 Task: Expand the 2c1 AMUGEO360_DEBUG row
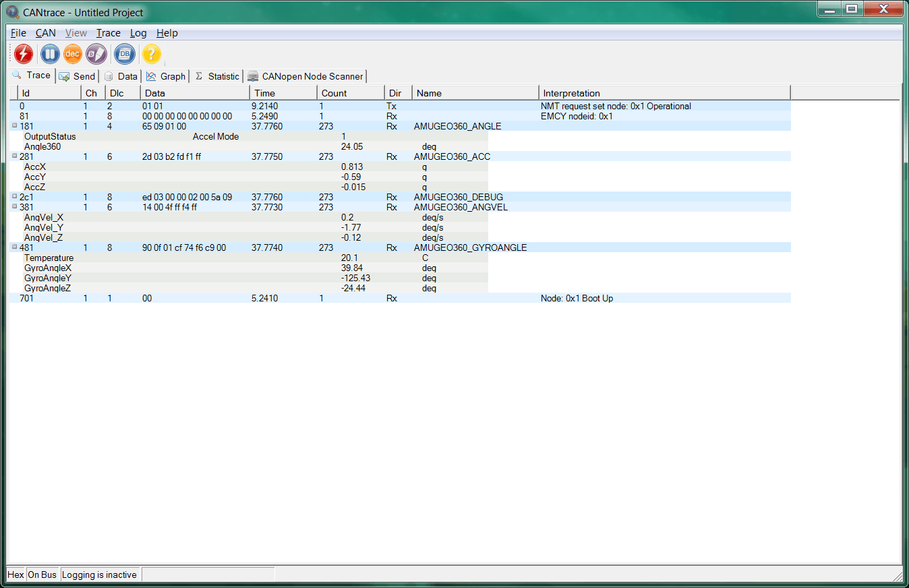click(x=15, y=196)
